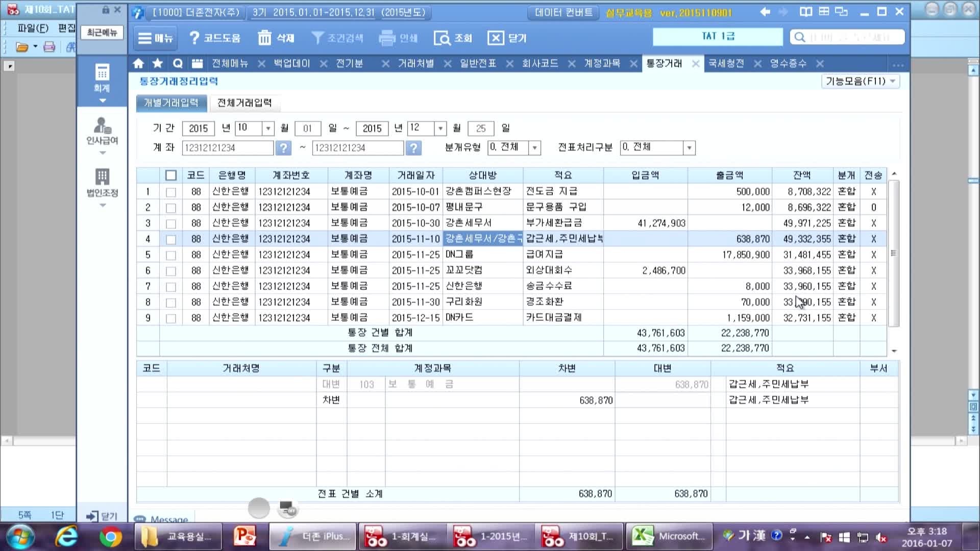
Task: Open tab overflow ellipsis menu
Action: click(x=898, y=65)
